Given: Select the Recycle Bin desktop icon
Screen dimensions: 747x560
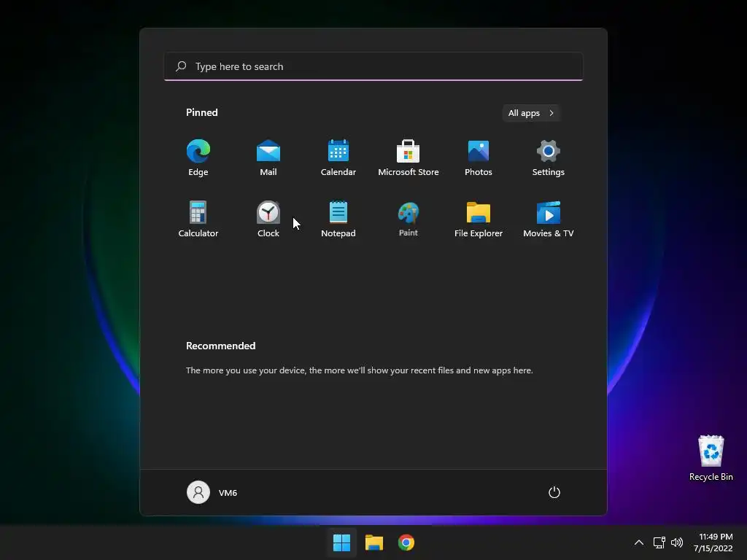Looking at the screenshot, I should (711, 458).
